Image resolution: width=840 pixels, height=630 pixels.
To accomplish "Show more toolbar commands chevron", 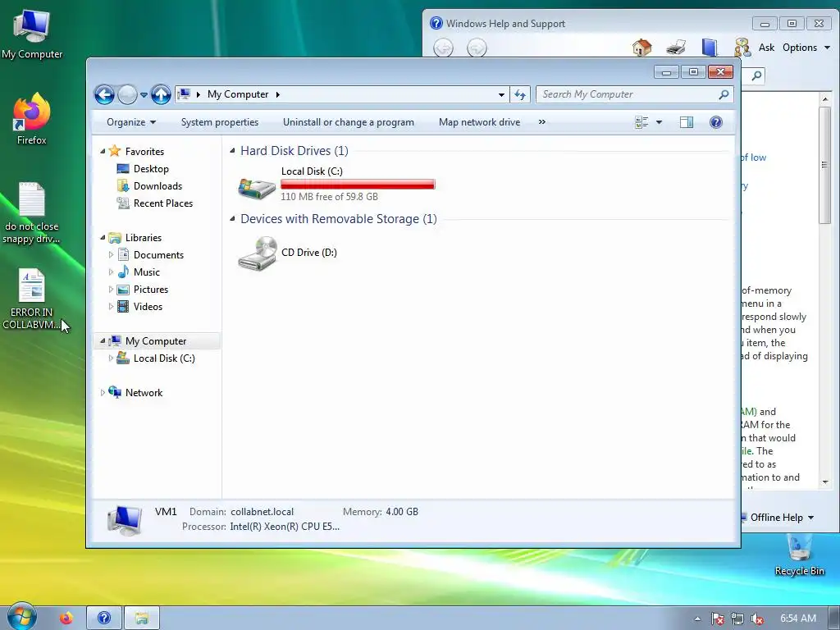I will click(x=542, y=122).
